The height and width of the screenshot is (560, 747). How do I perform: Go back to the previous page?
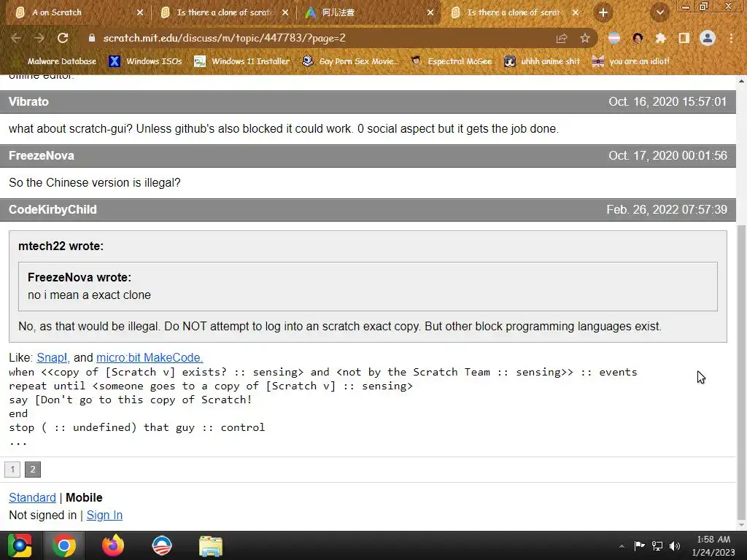coord(15,38)
